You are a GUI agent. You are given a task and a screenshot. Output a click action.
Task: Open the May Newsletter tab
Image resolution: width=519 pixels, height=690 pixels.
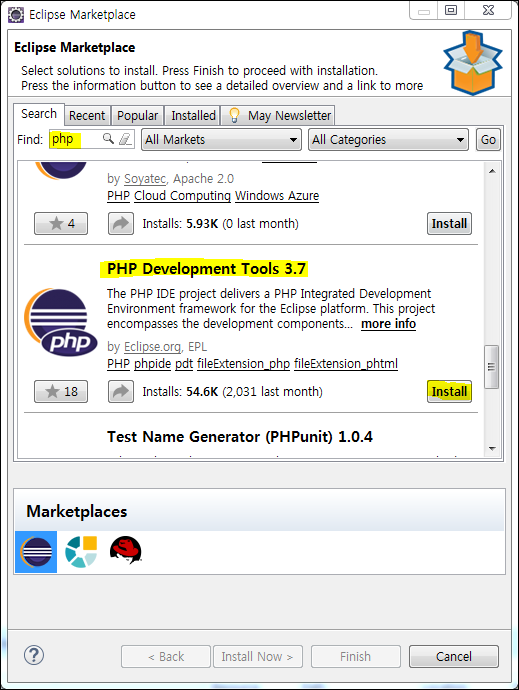coord(278,115)
